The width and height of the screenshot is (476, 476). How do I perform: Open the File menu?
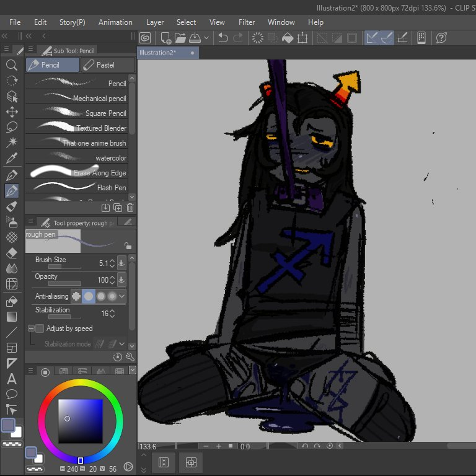click(x=15, y=22)
